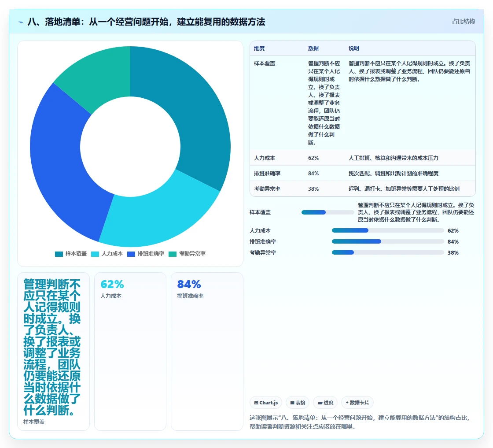Click the 维度 column header
This screenshot has width=493, height=448.
click(x=259, y=48)
